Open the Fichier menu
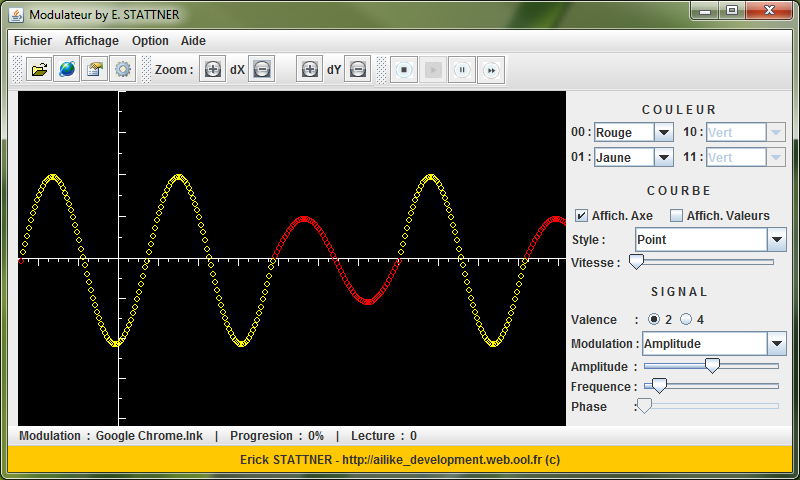The image size is (800, 480). pos(33,41)
